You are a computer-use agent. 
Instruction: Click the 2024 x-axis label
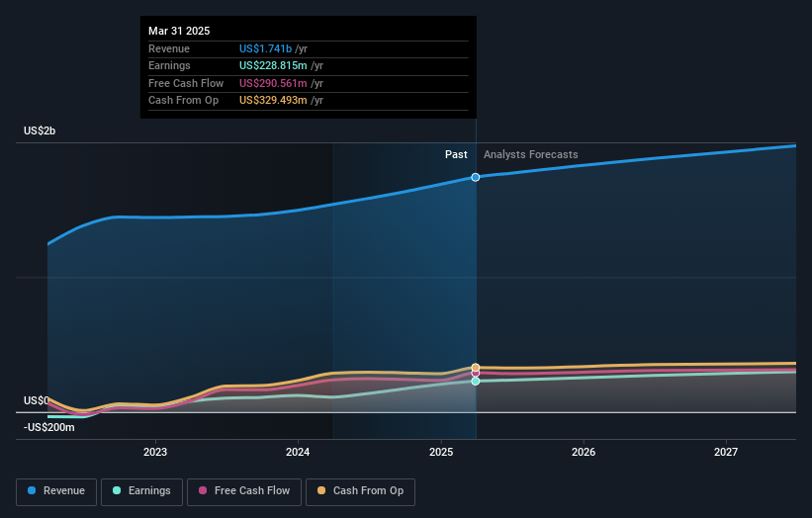298,452
